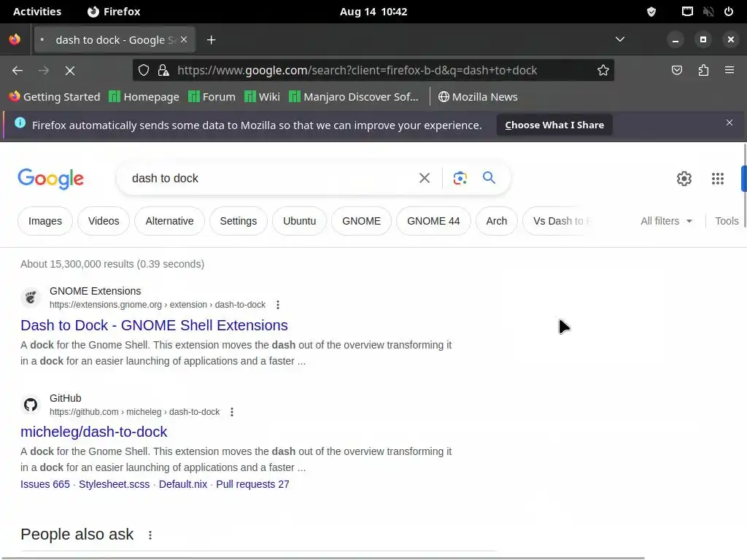Click the screen icon in the system tray

point(687,12)
